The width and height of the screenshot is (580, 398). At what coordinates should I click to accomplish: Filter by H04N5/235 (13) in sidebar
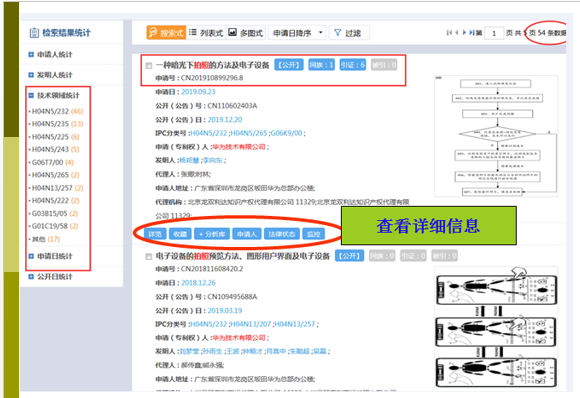point(57,124)
